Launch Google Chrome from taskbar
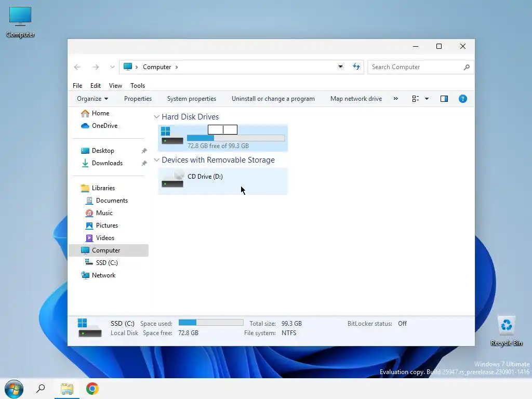The height and width of the screenshot is (399, 532). coord(92,389)
